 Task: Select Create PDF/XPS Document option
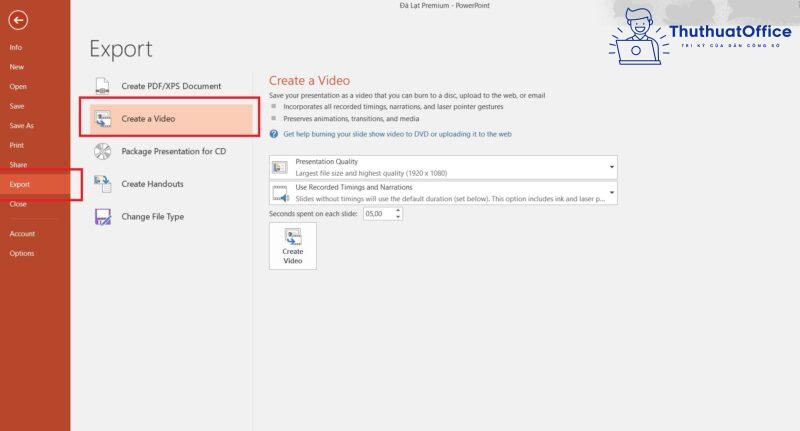171,86
